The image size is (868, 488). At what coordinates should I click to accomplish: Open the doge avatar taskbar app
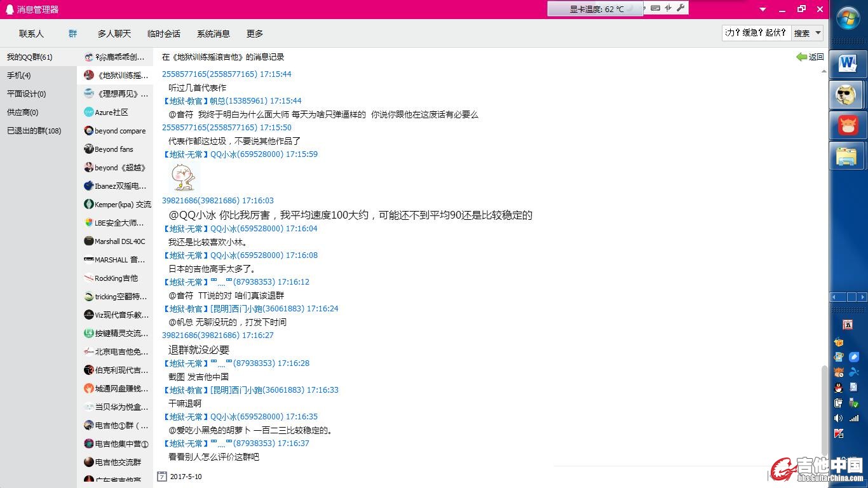(x=847, y=95)
